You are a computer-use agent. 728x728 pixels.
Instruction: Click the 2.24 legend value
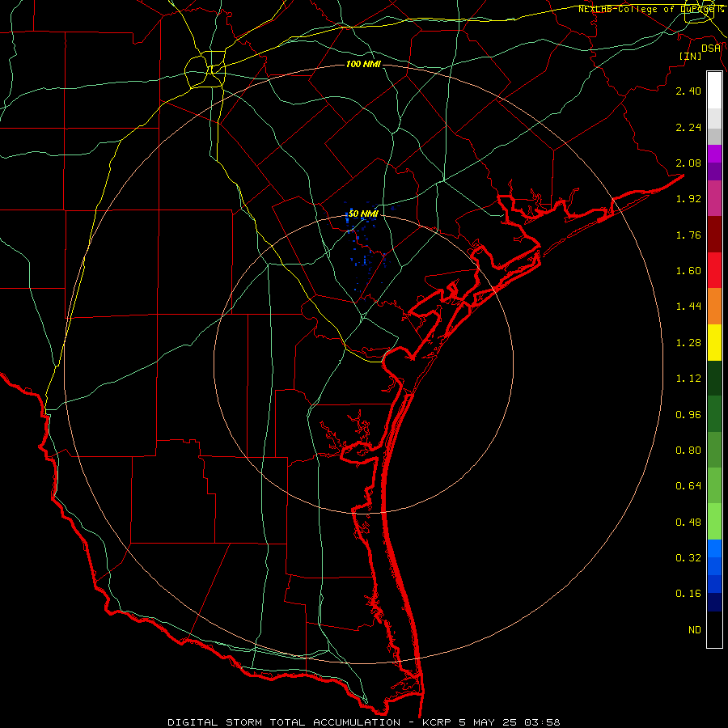click(x=688, y=127)
